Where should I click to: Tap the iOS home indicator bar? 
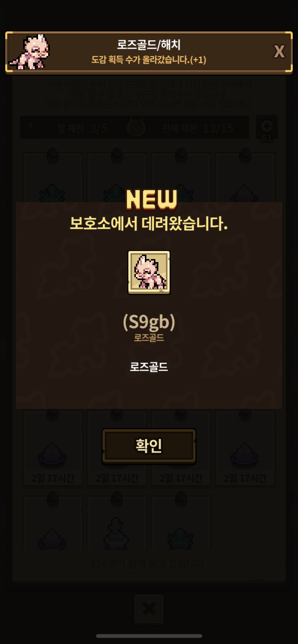click(149, 636)
